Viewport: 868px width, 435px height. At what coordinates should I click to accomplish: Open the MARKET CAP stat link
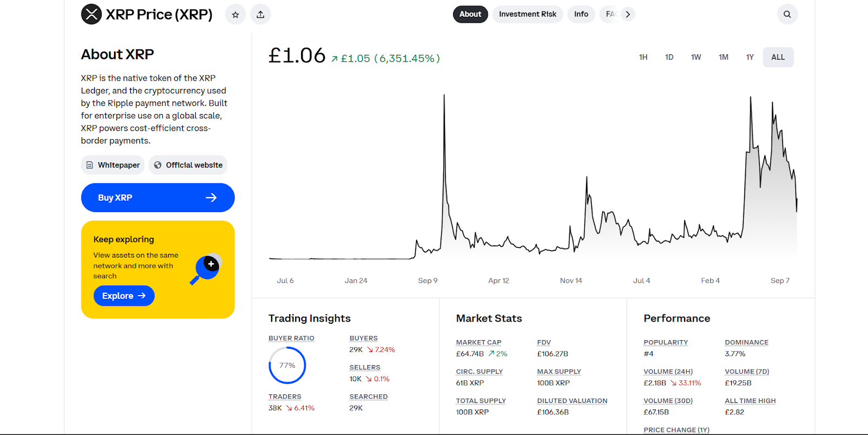tap(478, 342)
